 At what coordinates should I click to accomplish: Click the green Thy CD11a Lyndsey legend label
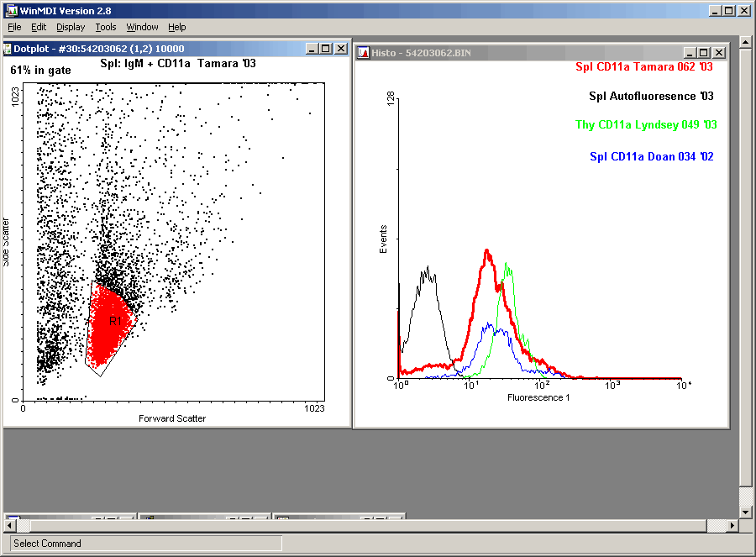tap(645, 125)
